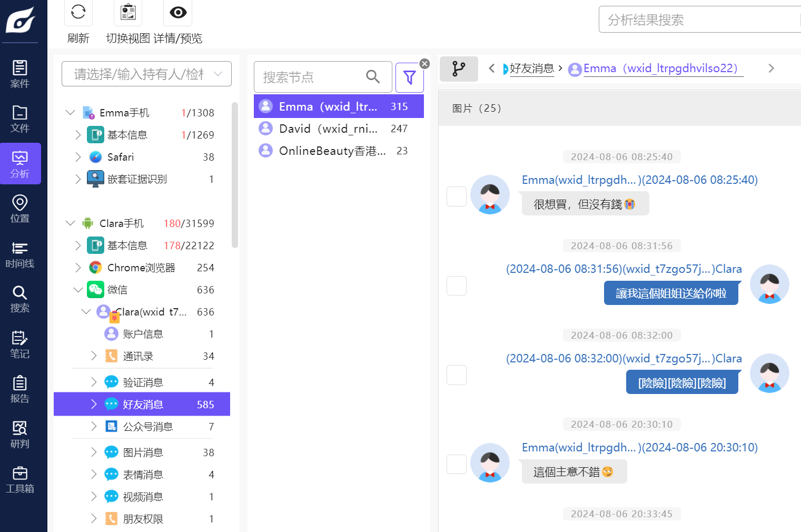Check the box beside message 這個主意不錯
801x532 pixels.
coord(456,464)
